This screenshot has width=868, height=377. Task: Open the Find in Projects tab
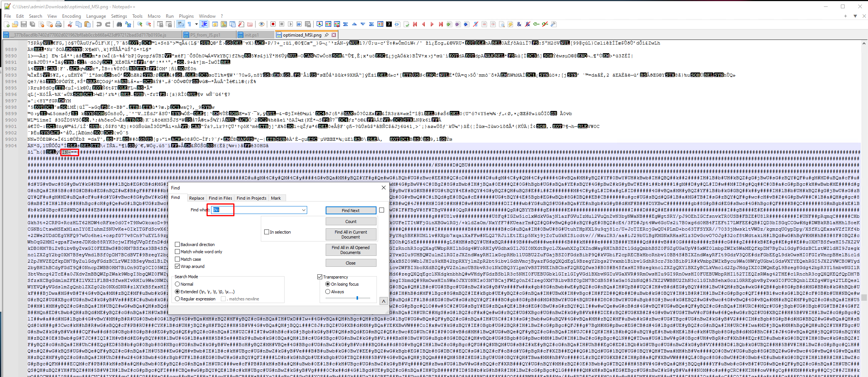(251, 198)
